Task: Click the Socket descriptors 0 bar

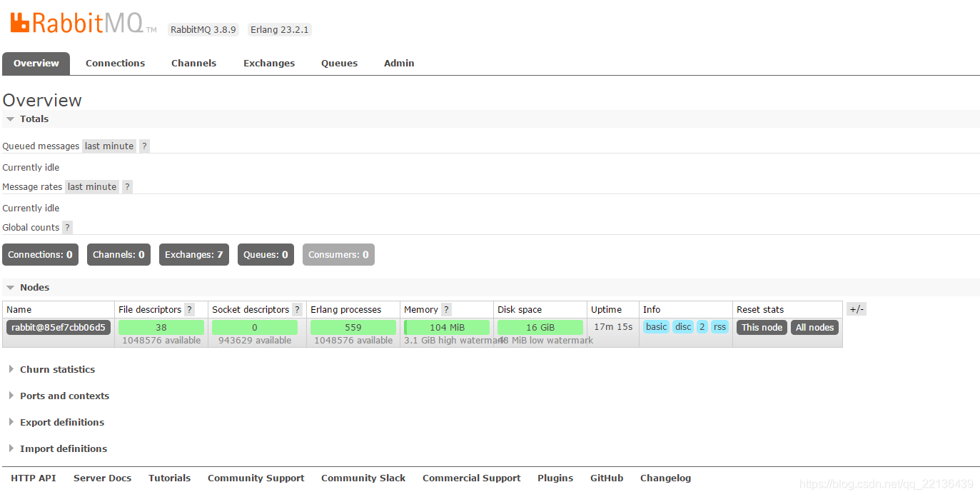Action: (x=255, y=327)
